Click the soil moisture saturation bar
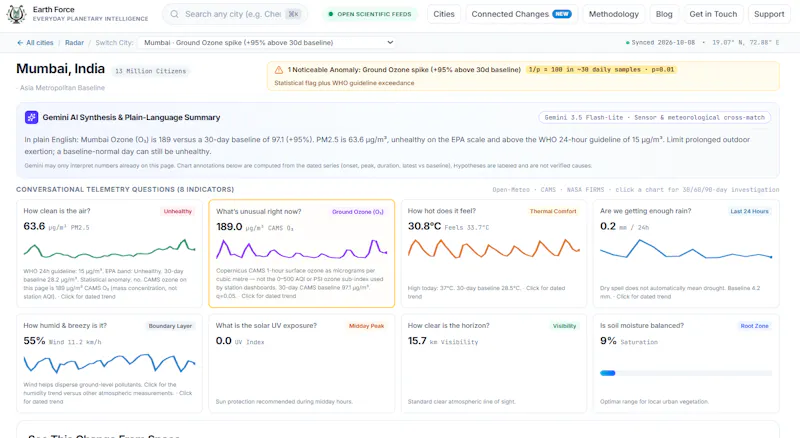 click(686, 373)
